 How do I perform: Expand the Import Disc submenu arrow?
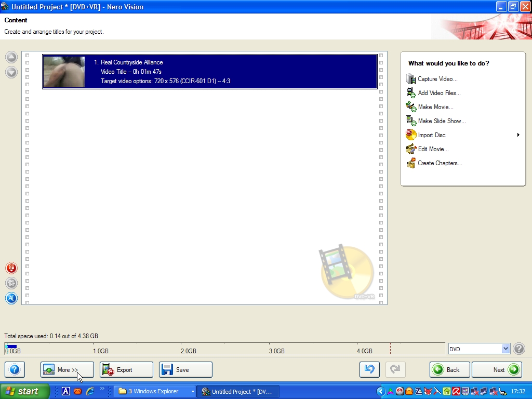click(x=518, y=135)
